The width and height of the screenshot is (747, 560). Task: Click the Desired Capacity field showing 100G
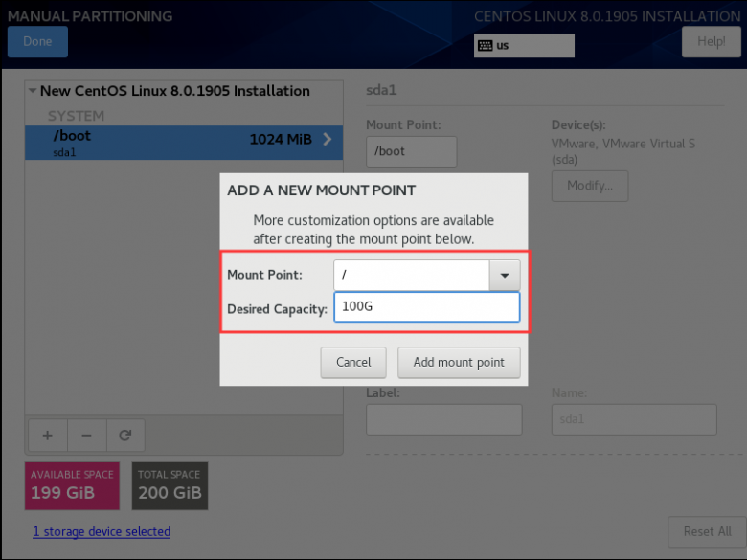click(427, 306)
